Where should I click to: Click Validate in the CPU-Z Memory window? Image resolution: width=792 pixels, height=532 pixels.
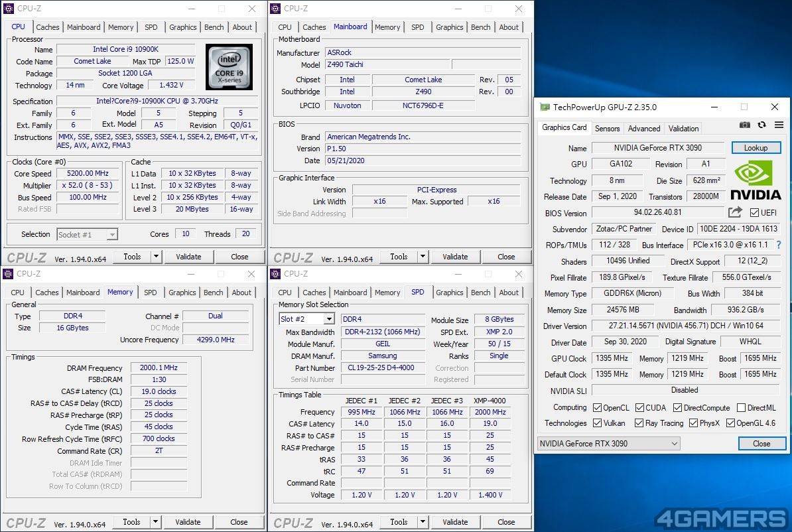(188, 522)
